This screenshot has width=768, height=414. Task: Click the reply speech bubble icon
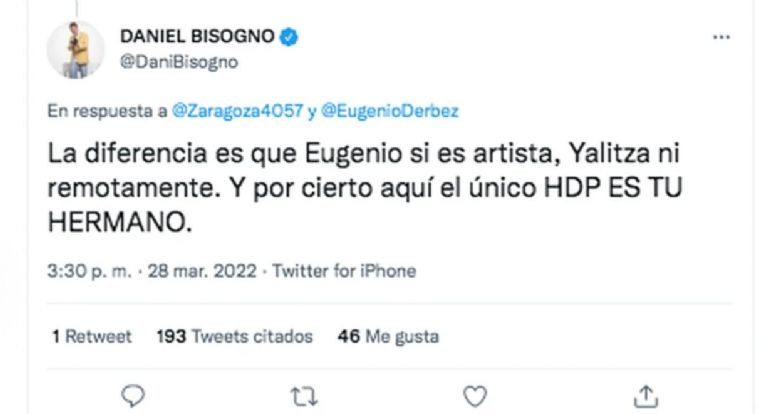(x=133, y=396)
